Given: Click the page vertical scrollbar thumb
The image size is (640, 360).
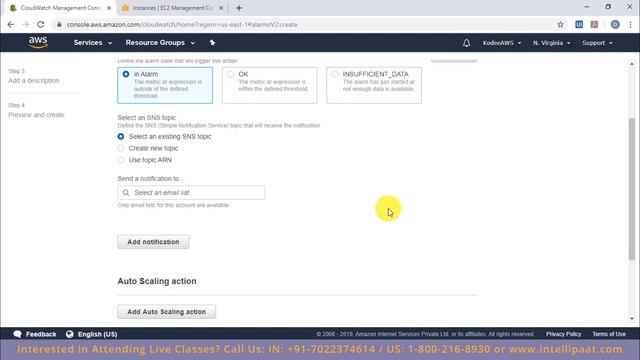Looking at the screenshot, I should (x=631, y=188).
